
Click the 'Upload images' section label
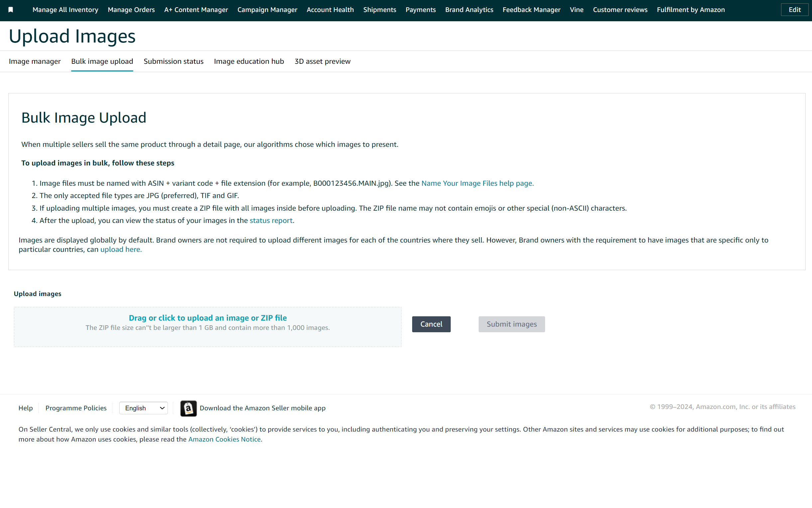pyautogui.click(x=37, y=294)
